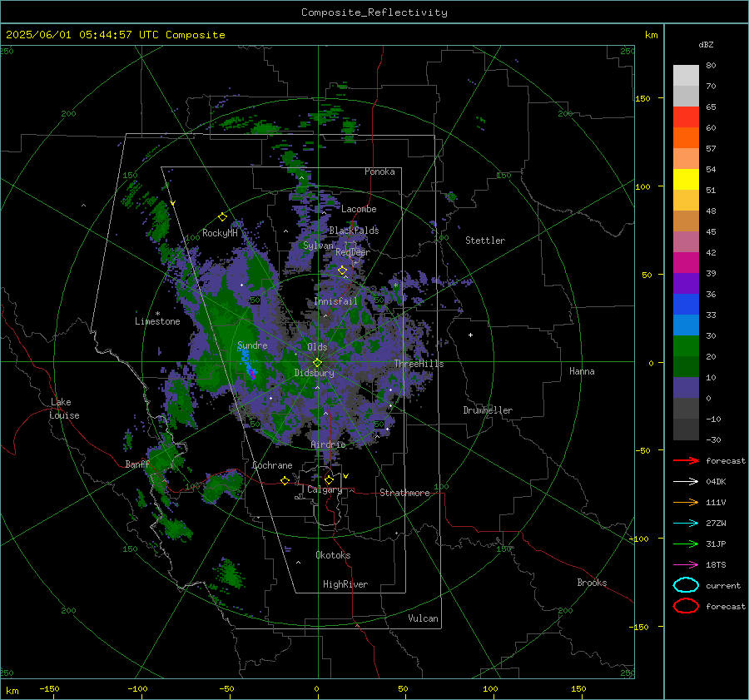This screenshot has width=749, height=700.
Task: Click the Stettler label
Action: [x=485, y=241]
